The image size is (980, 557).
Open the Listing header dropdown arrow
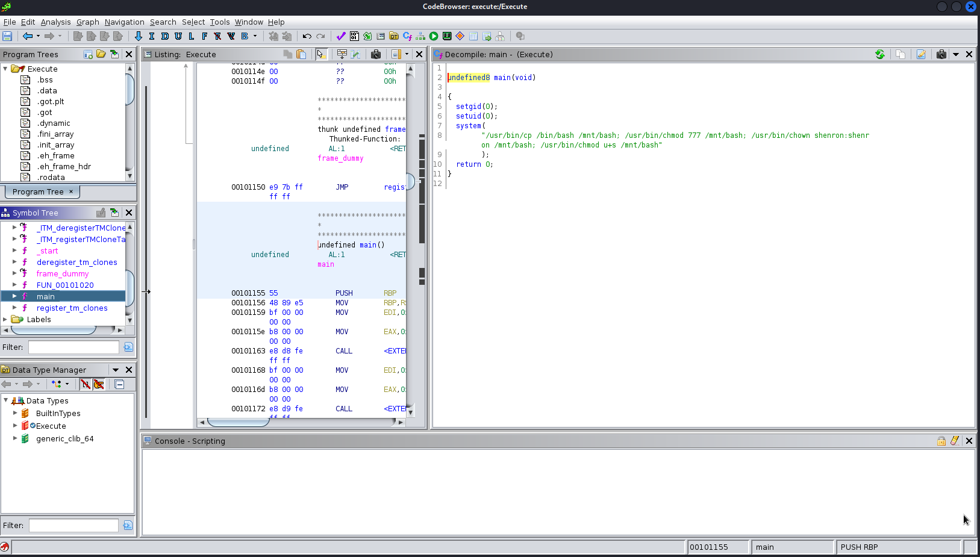pyautogui.click(x=407, y=54)
